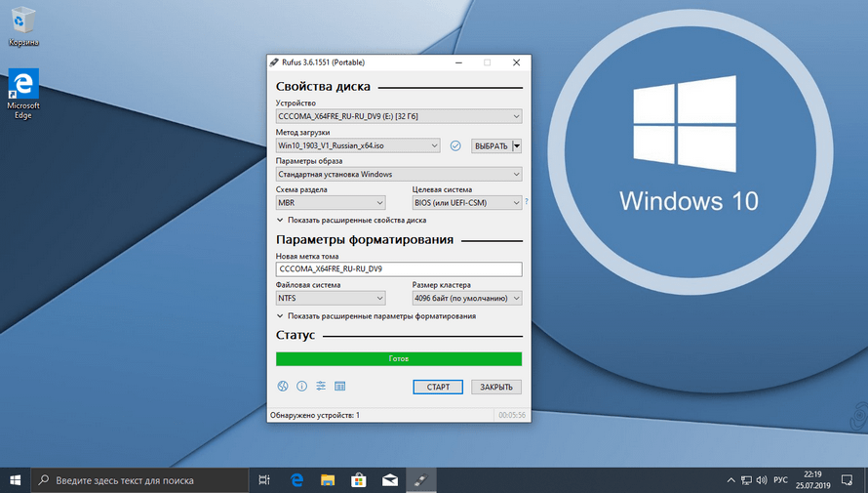Expand advanced drive properties

pos(351,220)
